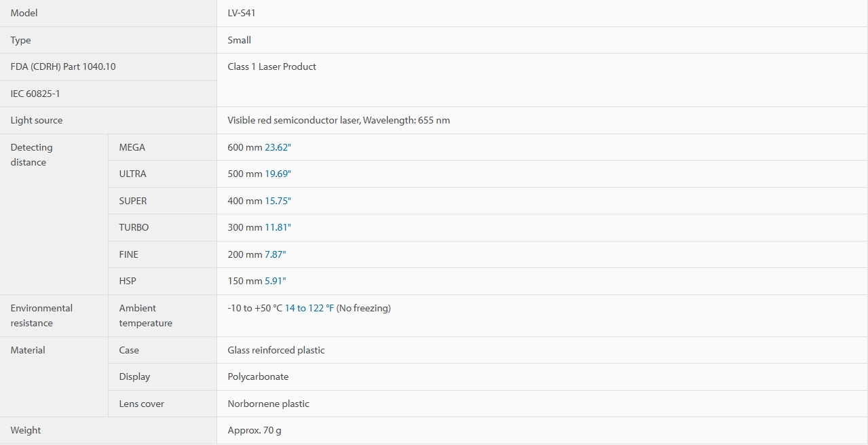This screenshot has height=445, width=868.
Task: Click the Detecting distance row header
Action: point(31,155)
